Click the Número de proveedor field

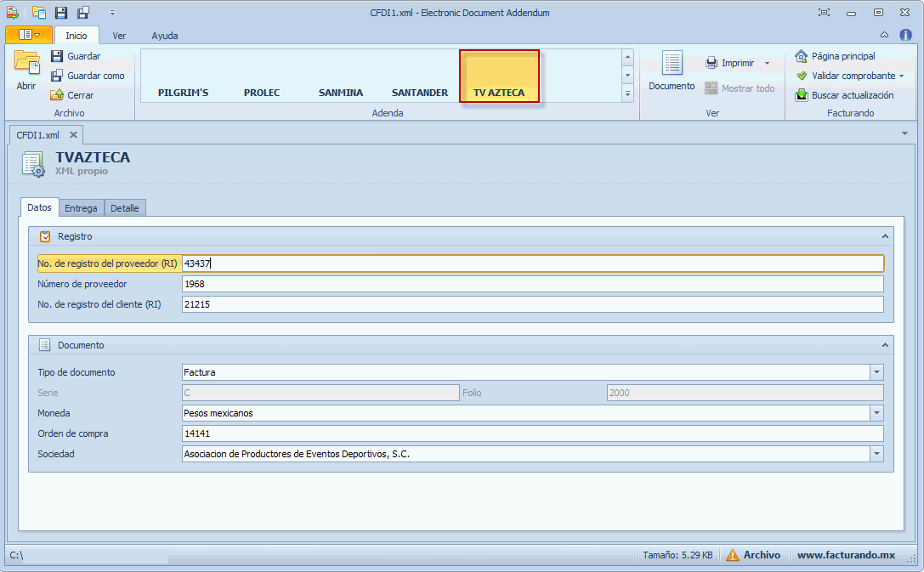[x=533, y=284]
